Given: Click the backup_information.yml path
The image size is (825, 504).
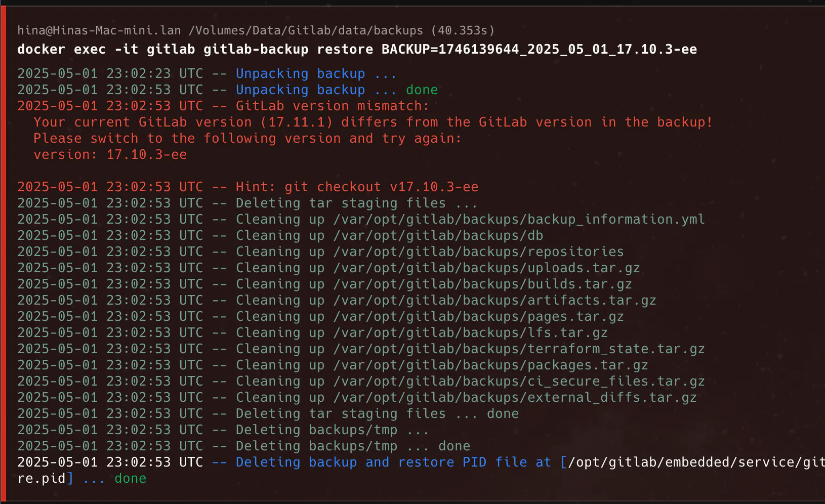Looking at the screenshot, I should click(x=519, y=220).
